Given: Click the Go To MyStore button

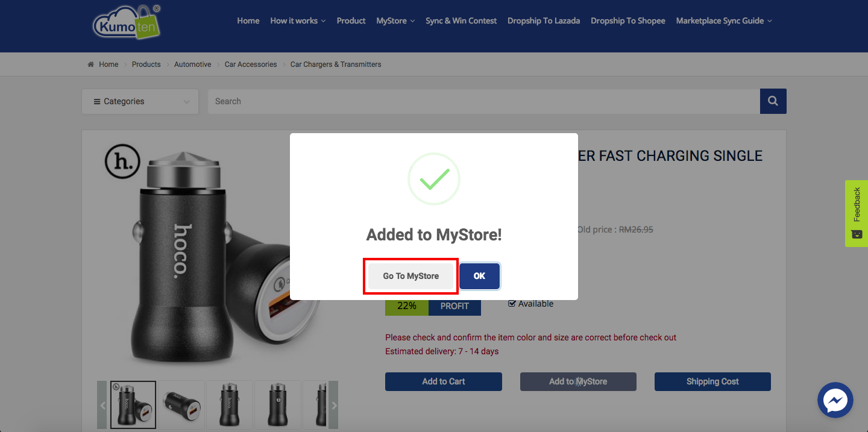Looking at the screenshot, I should (x=411, y=276).
